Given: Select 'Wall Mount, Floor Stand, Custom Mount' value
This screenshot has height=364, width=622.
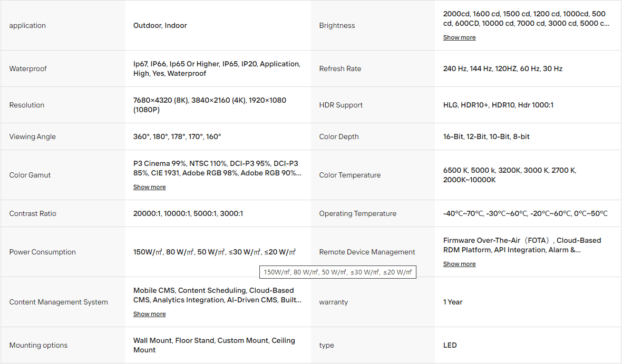Looking at the screenshot, I should pos(214,345).
